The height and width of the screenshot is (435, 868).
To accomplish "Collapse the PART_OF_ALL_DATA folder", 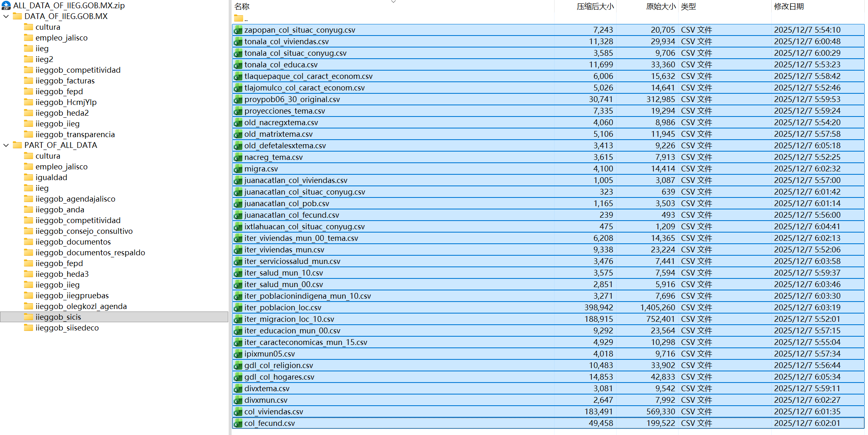I will coord(6,145).
